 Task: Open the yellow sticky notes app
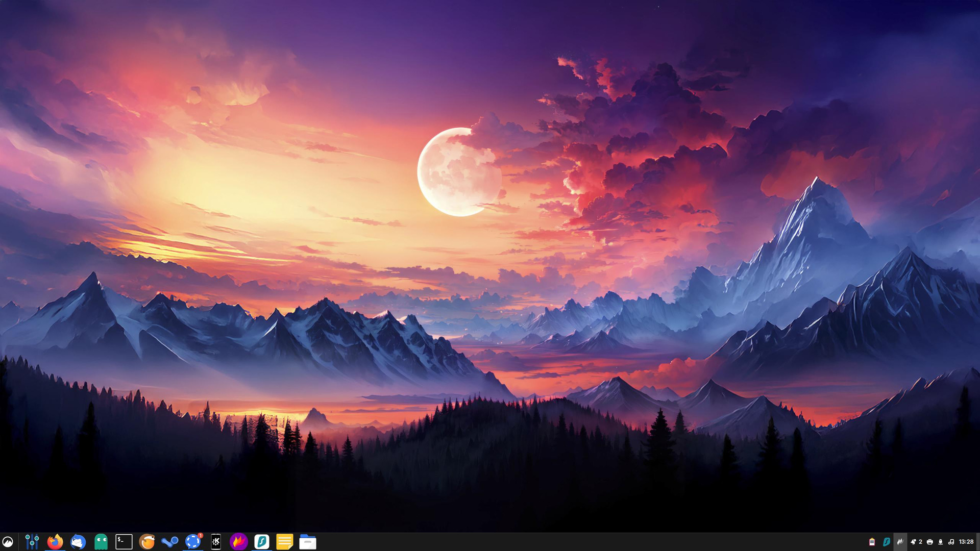tap(284, 541)
